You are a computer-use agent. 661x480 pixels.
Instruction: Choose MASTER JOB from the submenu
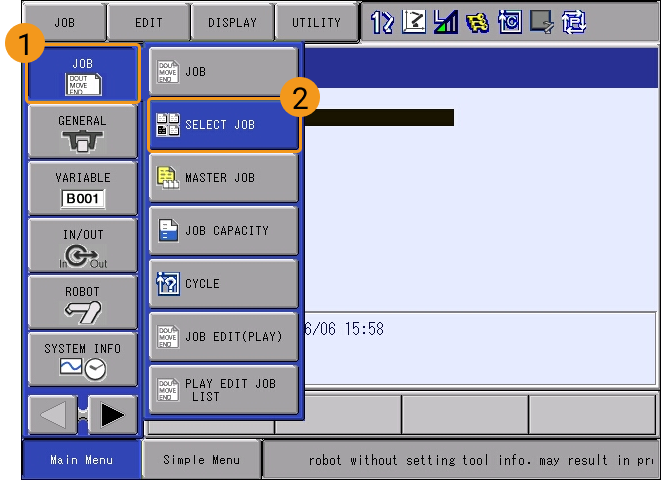[x=223, y=178]
